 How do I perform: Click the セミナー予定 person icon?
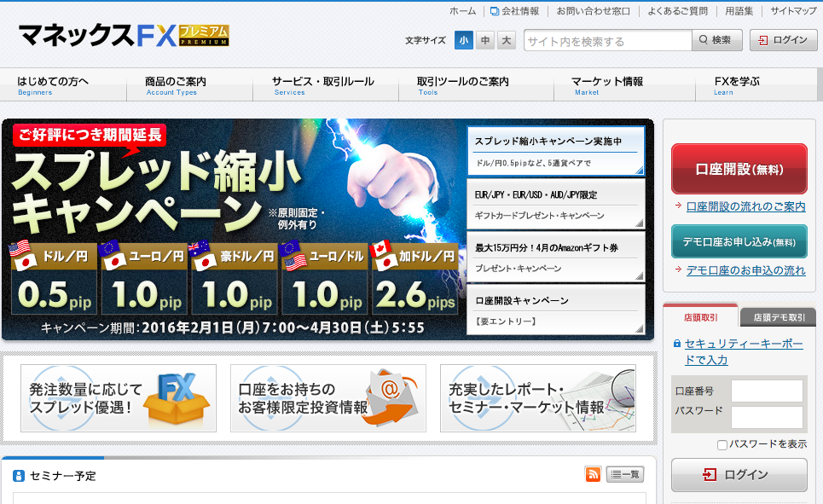pos(19,476)
